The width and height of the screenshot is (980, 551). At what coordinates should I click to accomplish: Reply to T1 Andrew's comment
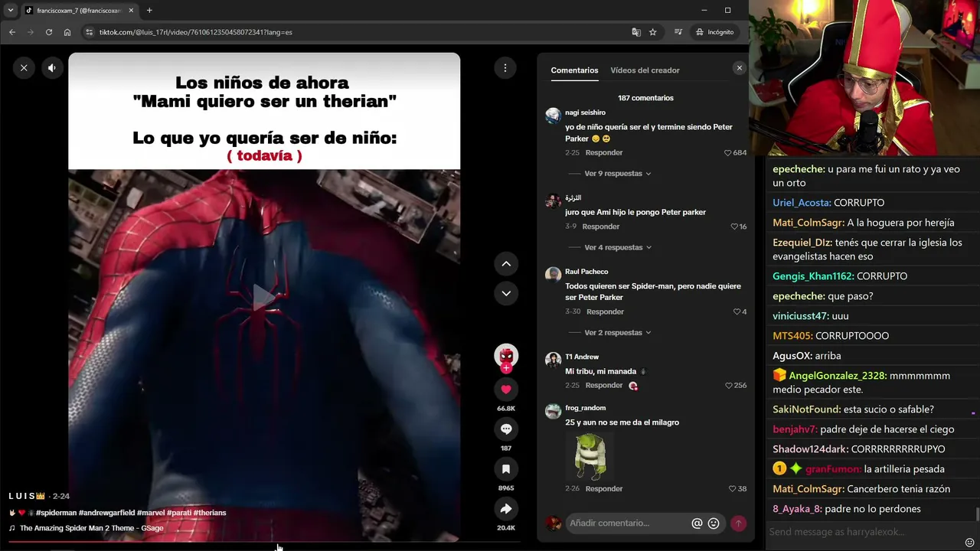(x=604, y=386)
